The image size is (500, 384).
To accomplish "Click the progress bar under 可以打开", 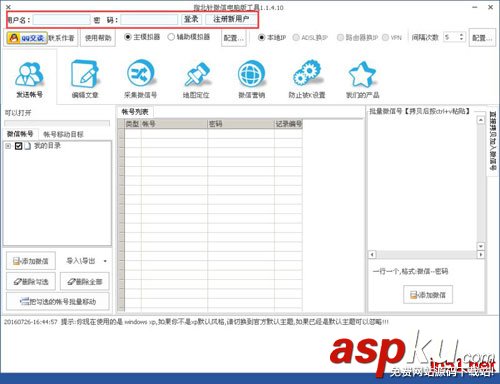I will pos(57,123).
